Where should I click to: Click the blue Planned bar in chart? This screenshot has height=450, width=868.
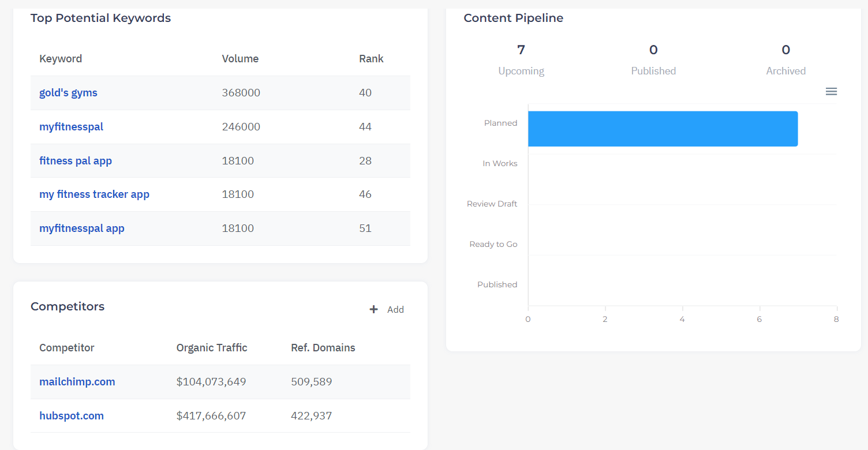pos(663,129)
